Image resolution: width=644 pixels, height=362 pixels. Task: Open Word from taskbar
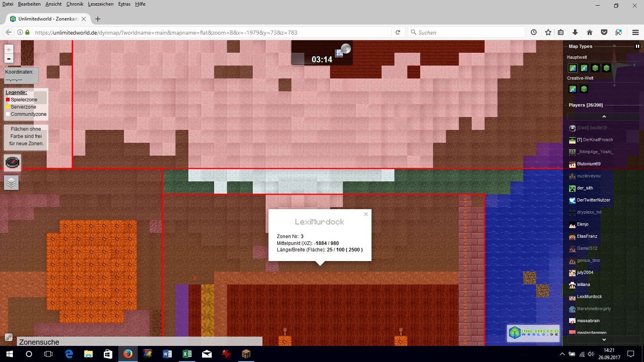(x=167, y=354)
